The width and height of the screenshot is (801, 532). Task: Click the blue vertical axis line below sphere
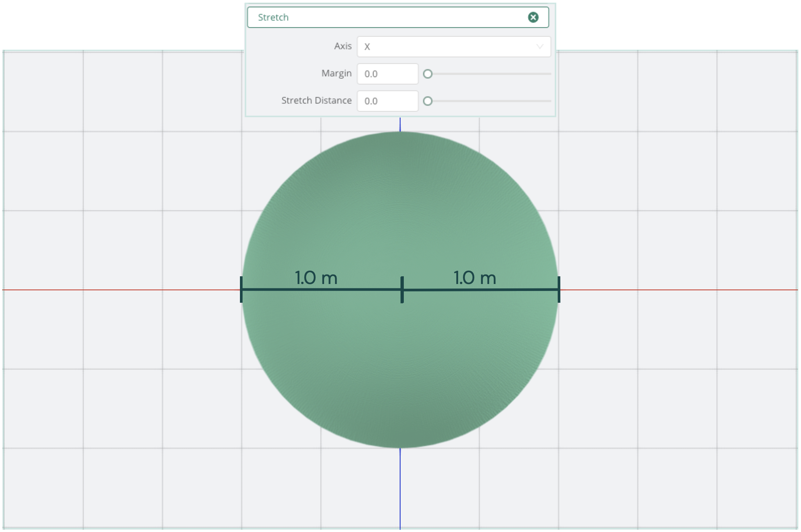[x=400, y=489]
